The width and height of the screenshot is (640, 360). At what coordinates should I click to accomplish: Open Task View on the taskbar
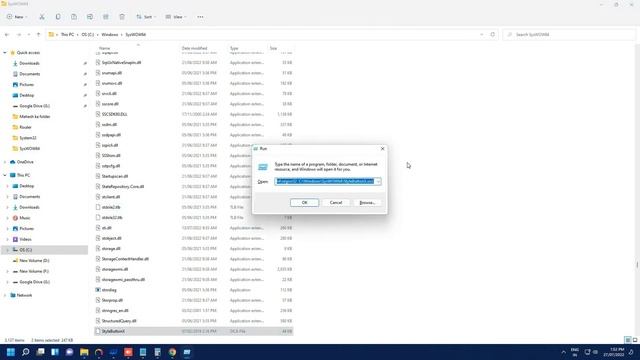(x=40, y=352)
